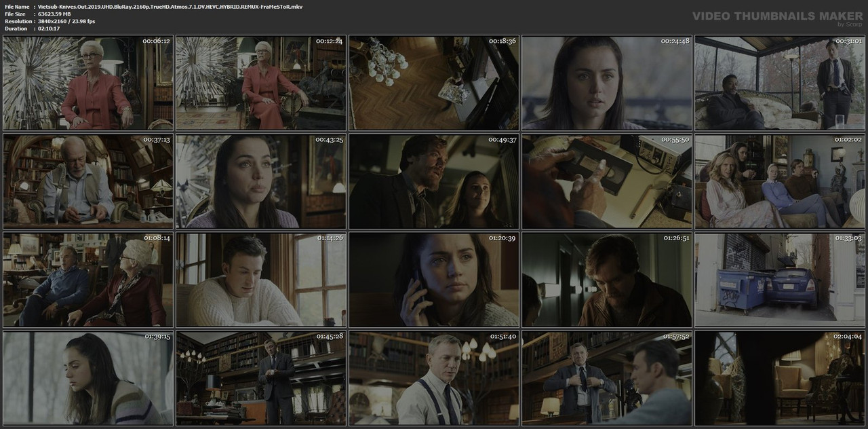Select the thumbnail stamped 01:39:15
Viewport: 868px width, 429px height.
(x=87, y=378)
